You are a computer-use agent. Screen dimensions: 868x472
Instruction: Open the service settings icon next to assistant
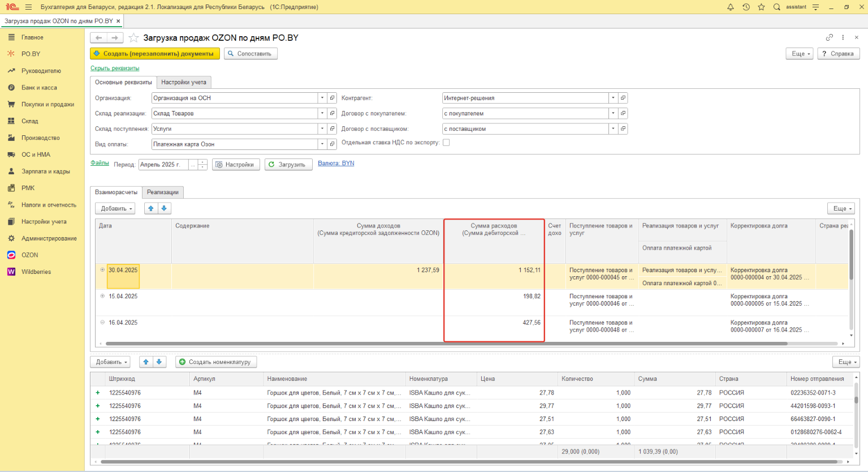coord(815,7)
